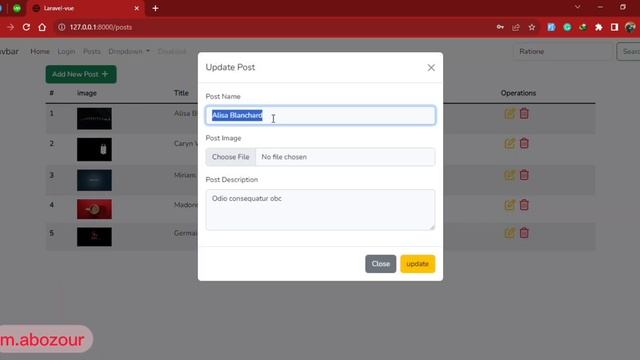
Task: Click the gray Close button
Action: 380,264
